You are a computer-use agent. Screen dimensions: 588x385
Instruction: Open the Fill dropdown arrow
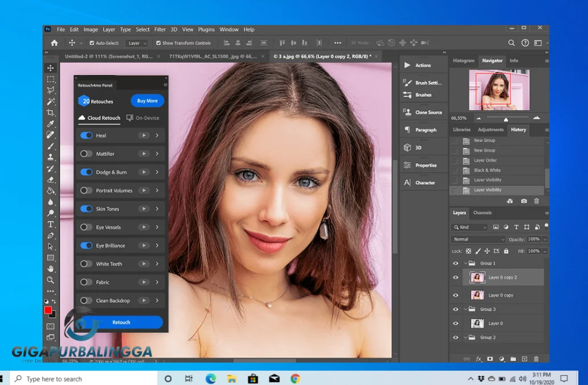pyautogui.click(x=545, y=251)
